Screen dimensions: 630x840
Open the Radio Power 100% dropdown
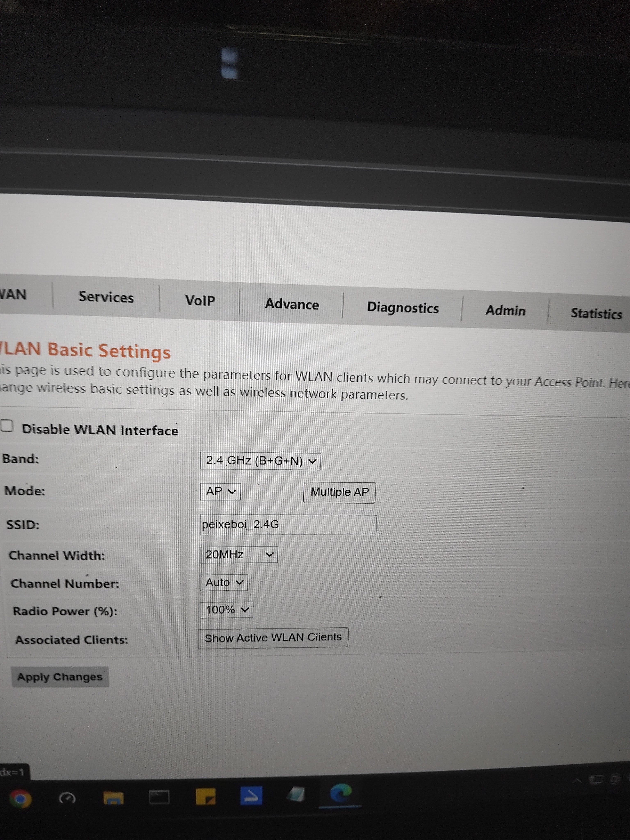[x=226, y=609]
